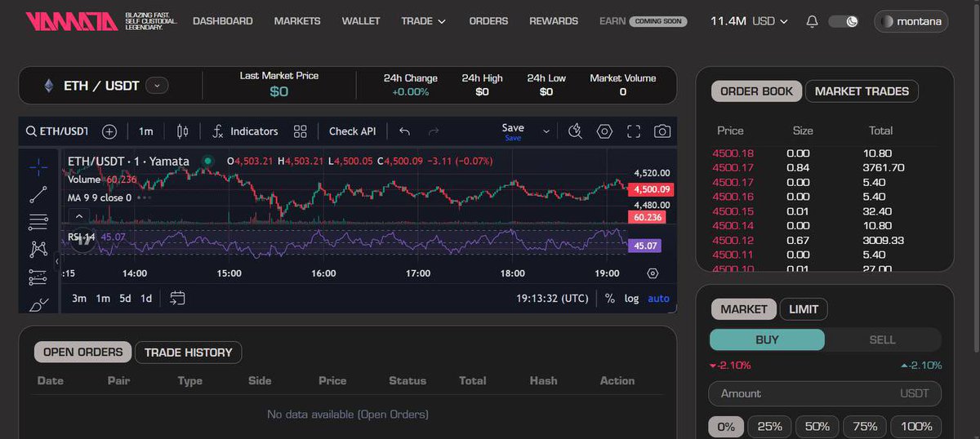Save the chart layout

(513, 131)
